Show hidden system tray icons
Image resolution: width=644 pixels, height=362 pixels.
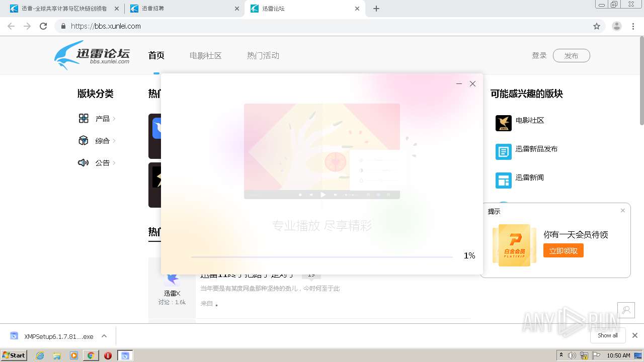[x=561, y=355]
